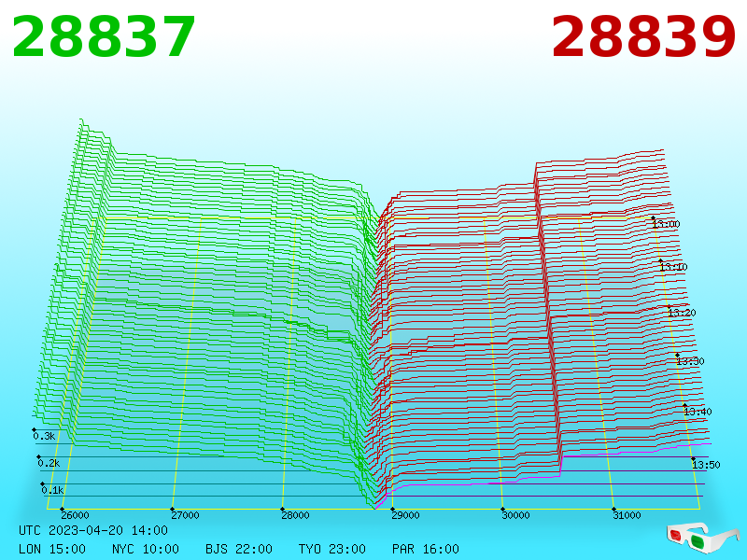The image size is (747, 560).
Task: Click the 29000 price axis label
Action: point(406,515)
